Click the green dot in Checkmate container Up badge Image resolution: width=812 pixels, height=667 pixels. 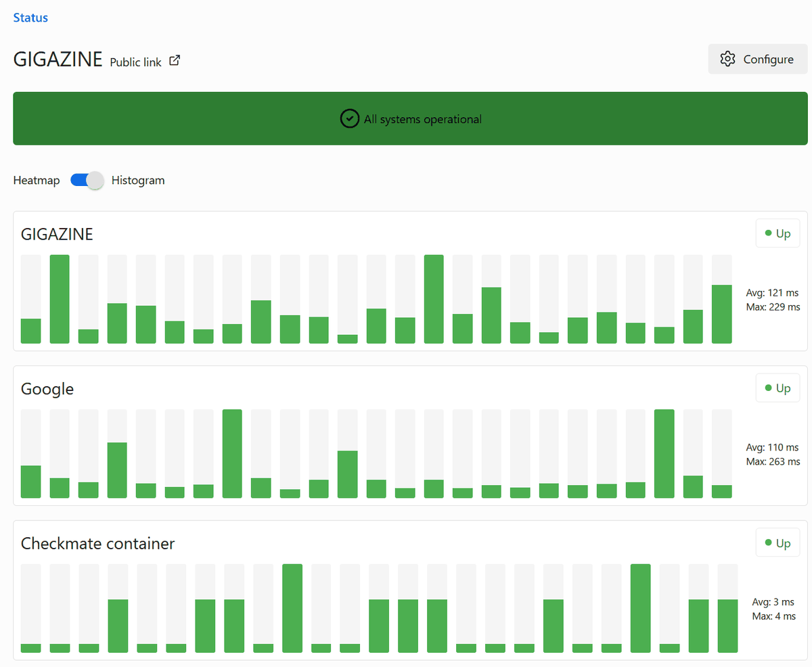pyautogui.click(x=768, y=543)
